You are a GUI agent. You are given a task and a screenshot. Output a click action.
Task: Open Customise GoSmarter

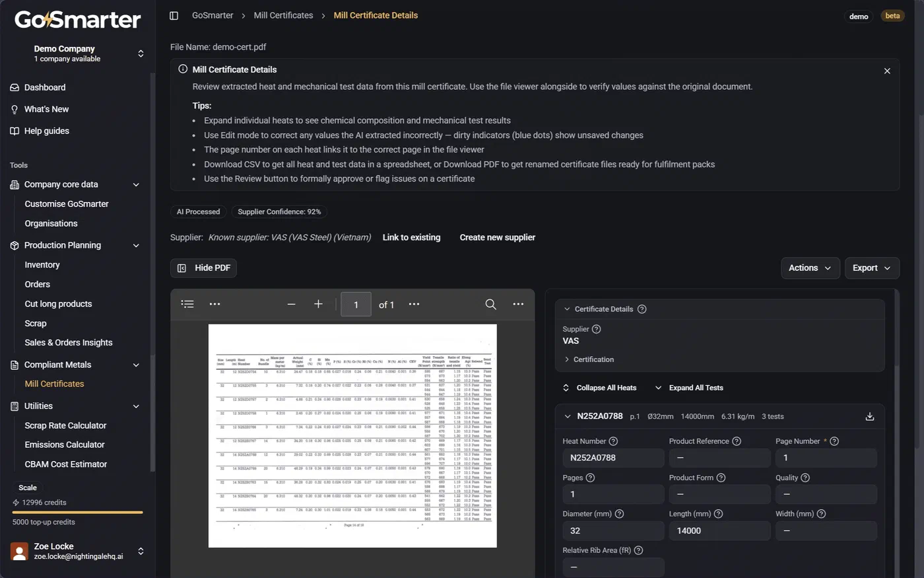(67, 204)
